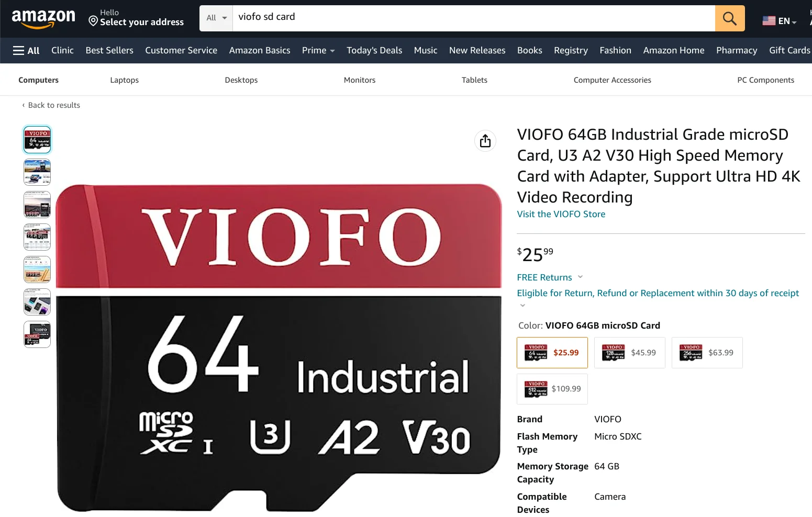Expand the FREE Returns chevron
This screenshot has height=517, width=812.
pos(580,277)
